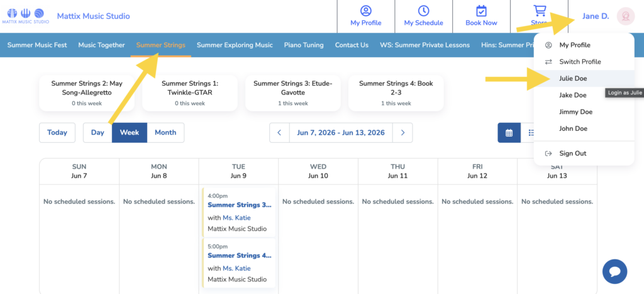Open the Piano Tuning tab

304,45
